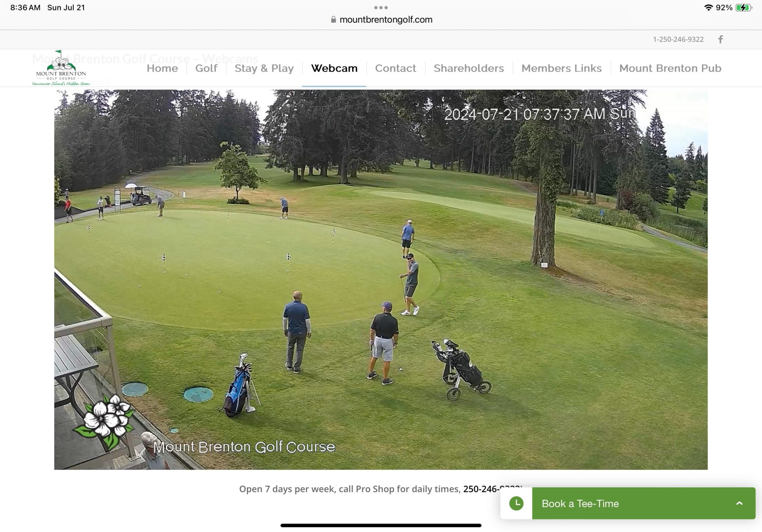Expand the Book a Tee-Time chevron
Viewport: 762px width, 532px height.
pyautogui.click(x=739, y=503)
